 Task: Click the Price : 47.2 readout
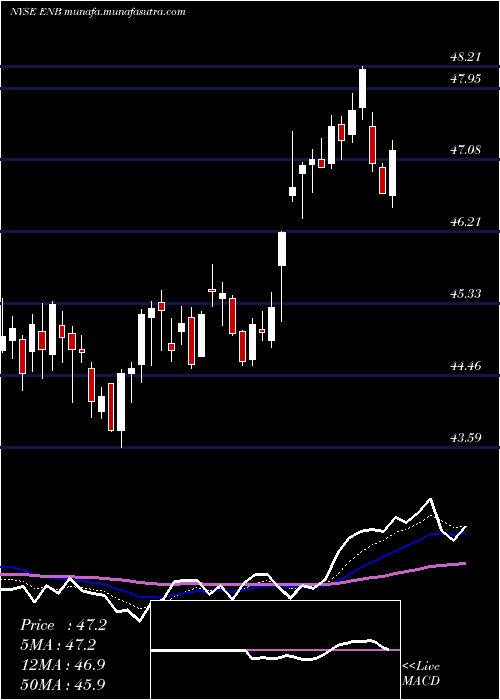pos(63,625)
